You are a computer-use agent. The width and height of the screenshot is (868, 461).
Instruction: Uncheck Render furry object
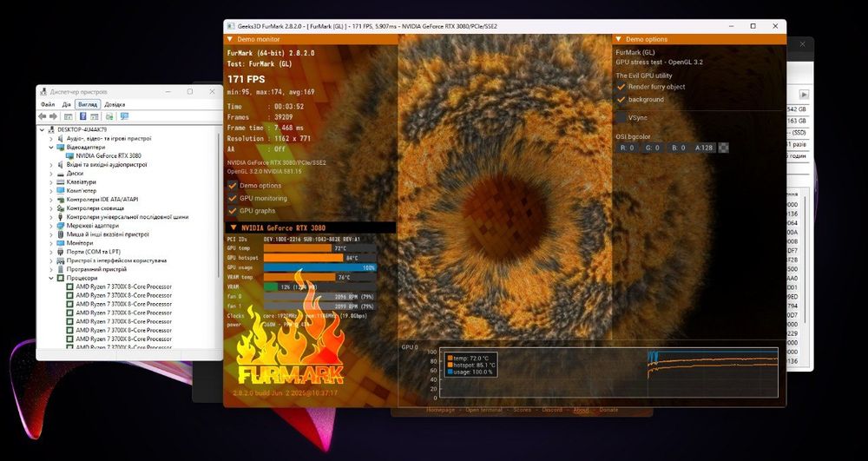coord(621,87)
